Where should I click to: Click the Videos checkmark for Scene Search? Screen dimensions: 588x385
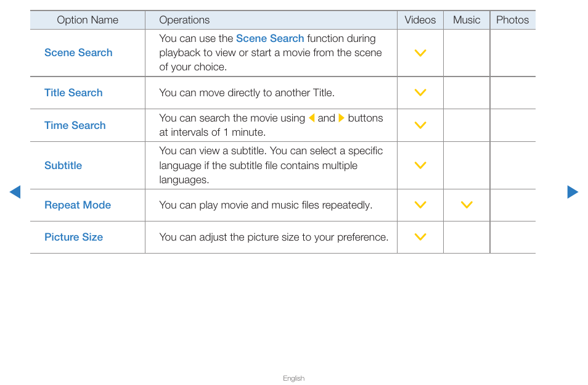[x=420, y=53]
